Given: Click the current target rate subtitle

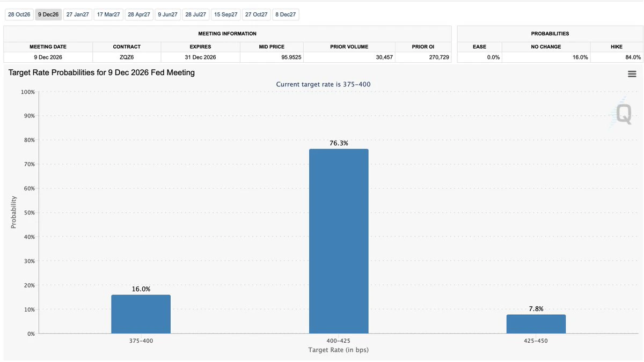Looking at the screenshot, I should 323,84.
